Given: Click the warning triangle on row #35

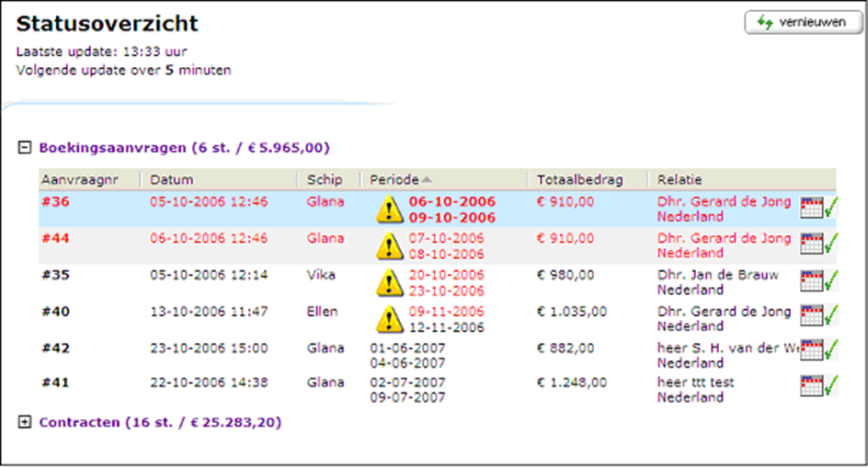Looking at the screenshot, I should pos(389,282).
